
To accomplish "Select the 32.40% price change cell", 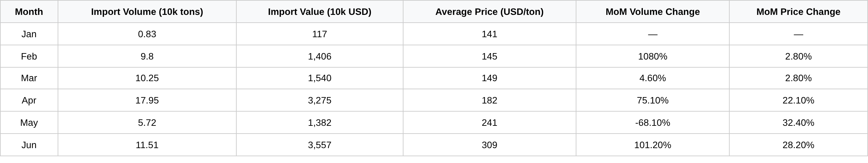I will pos(798,123).
